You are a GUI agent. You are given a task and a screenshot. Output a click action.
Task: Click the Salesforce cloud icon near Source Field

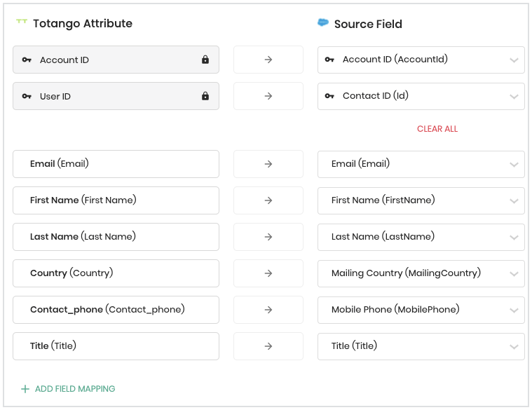coord(323,22)
